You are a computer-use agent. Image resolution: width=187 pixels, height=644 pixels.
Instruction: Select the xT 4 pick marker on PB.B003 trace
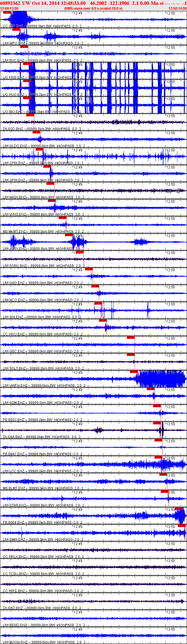tap(157, 406)
